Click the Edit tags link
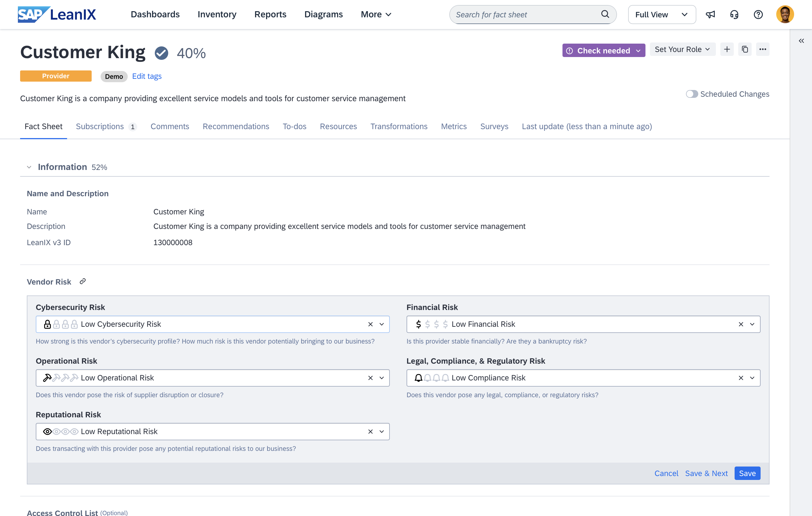 (147, 76)
